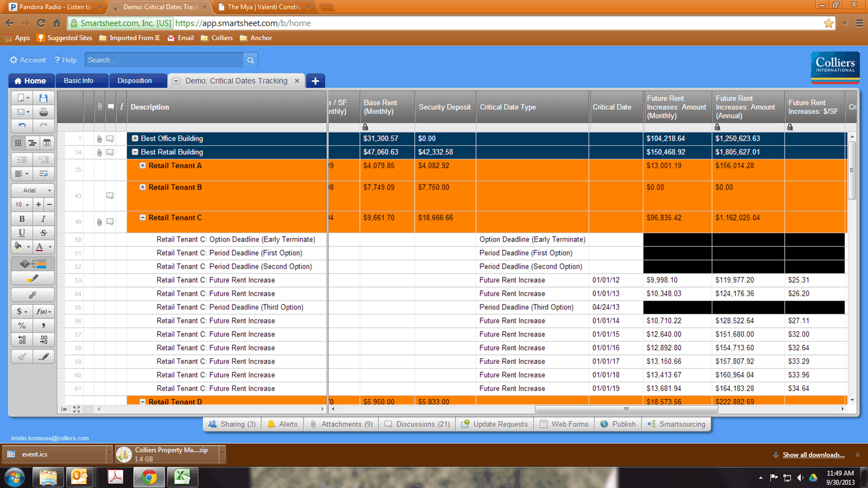868x488 pixels.
Task: Open the Sharing (3) panel
Action: [232, 424]
